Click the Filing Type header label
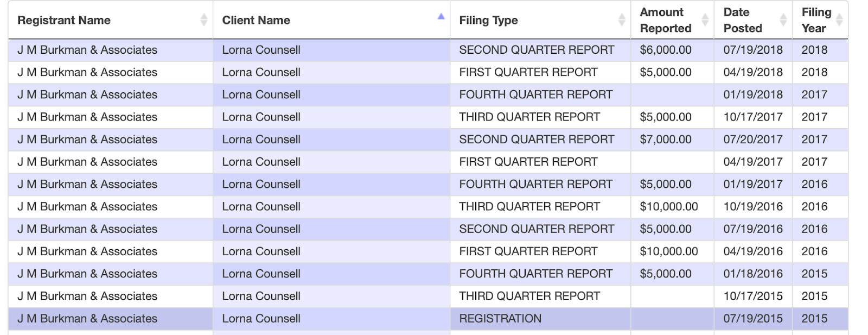 488,20
